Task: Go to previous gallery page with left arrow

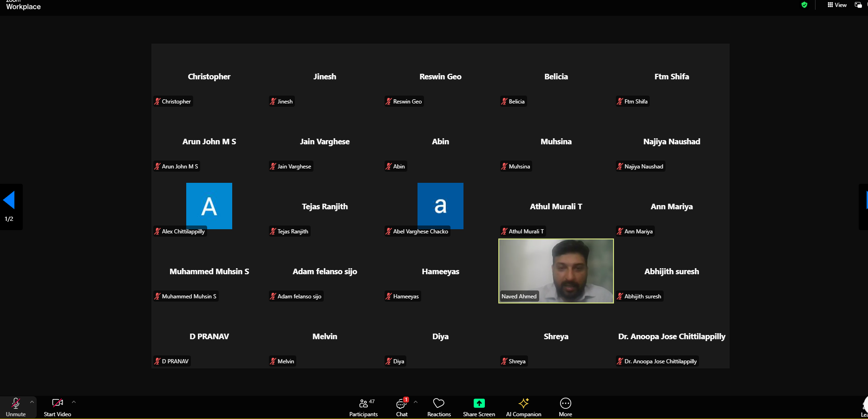Action: click(9, 200)
